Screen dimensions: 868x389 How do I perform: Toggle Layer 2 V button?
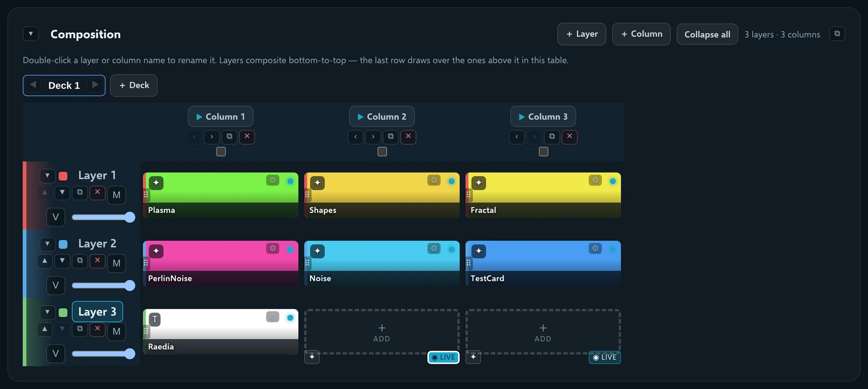[x=55, y=285]
